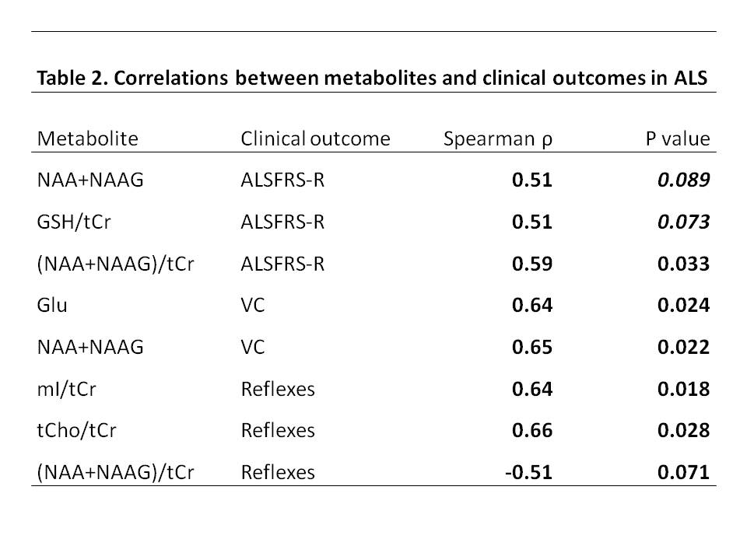Select the Clinical outcome column header

click(315, 139)
